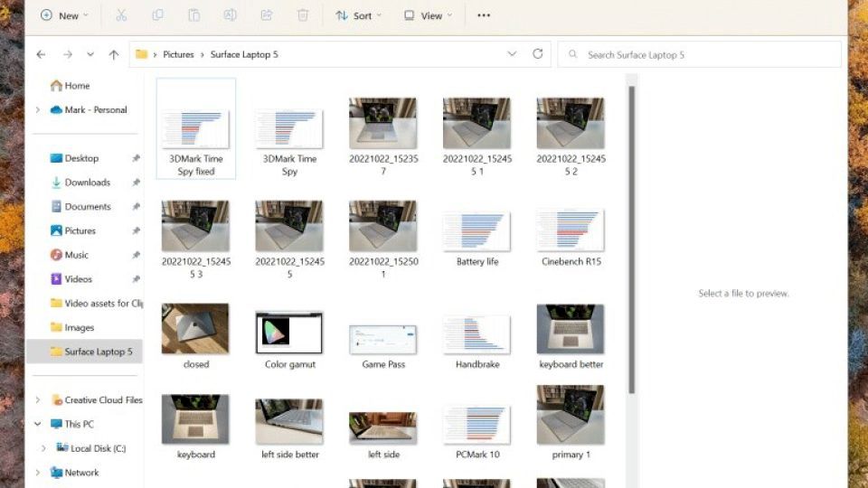Click Pictures in the address breadcrumb
Viewport: 868px width, 488px height.
pos(178,54)
